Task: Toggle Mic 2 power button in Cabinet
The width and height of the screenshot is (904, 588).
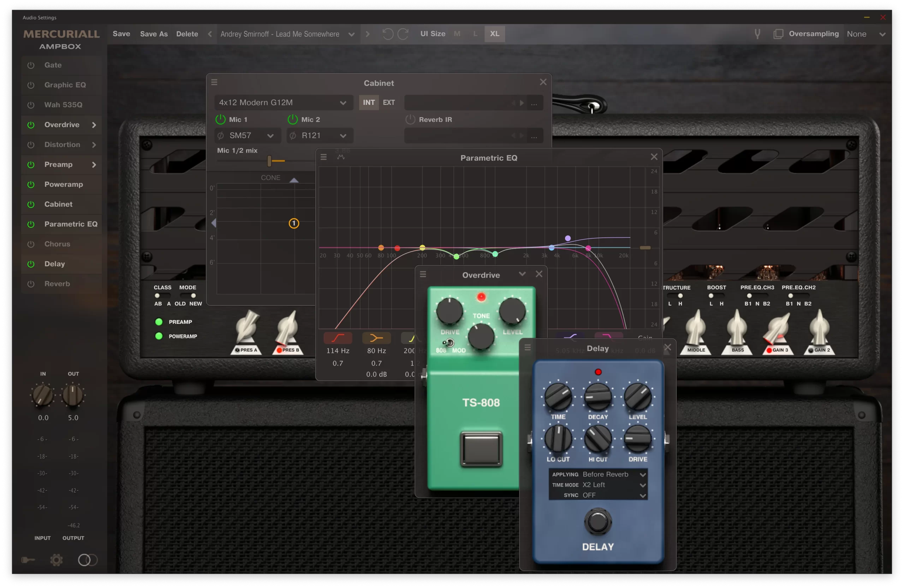Action: [x=292, y=119]
